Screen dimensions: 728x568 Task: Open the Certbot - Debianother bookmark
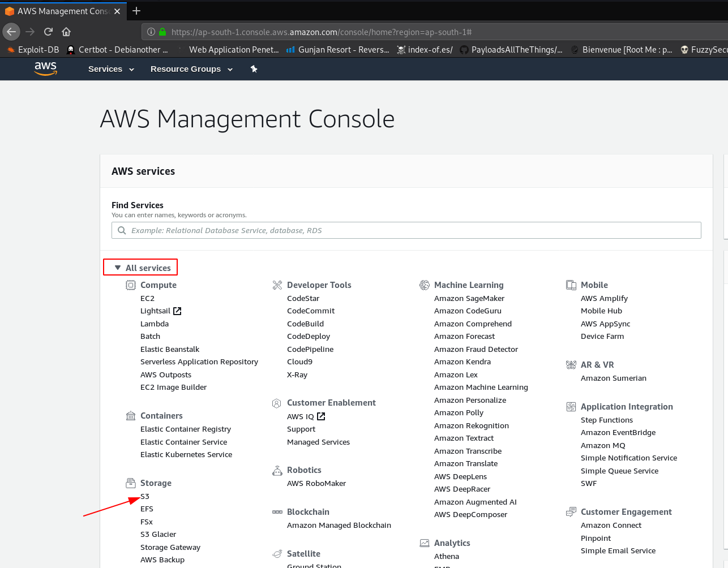click(117, 50)
